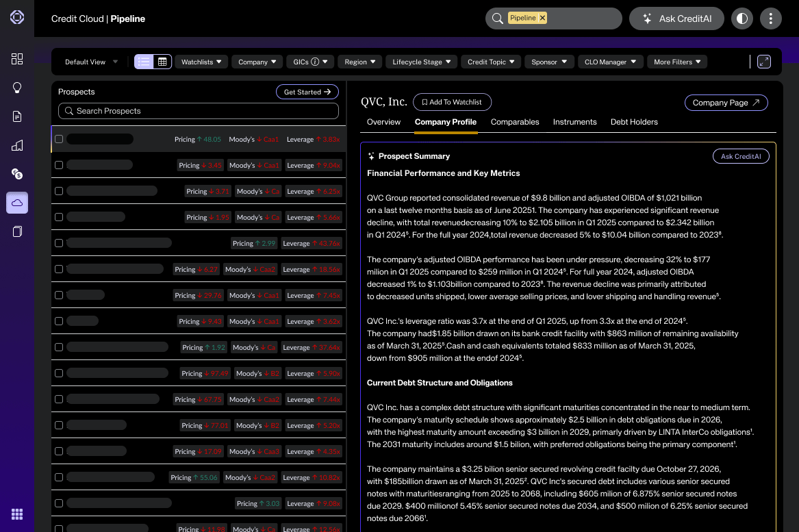This screenshot has width=799, height=532.
Task: Open the apps grid launcher icon
Action: (x=17, y=514)
